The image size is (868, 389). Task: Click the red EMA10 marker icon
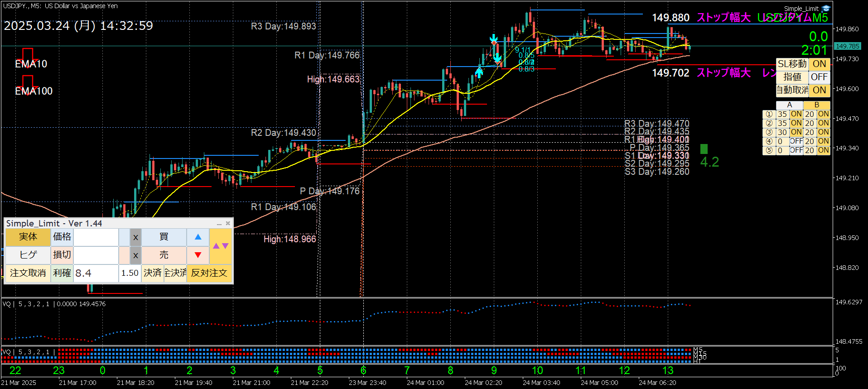(x=28, y=55)
